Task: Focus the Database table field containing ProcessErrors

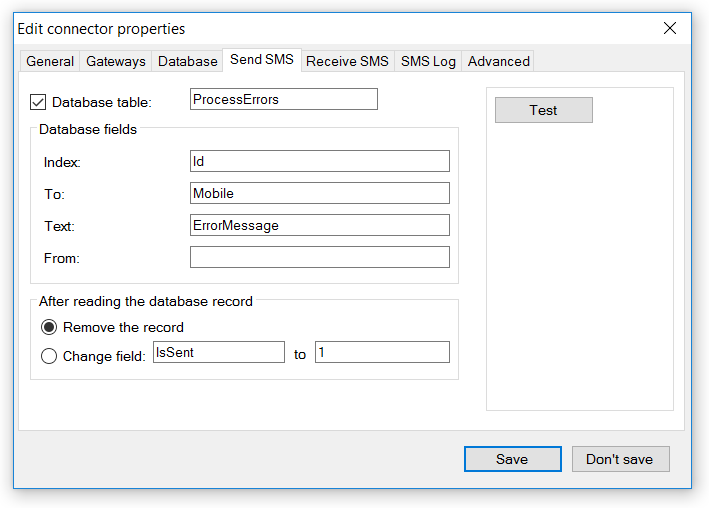Action: (284, 99)
